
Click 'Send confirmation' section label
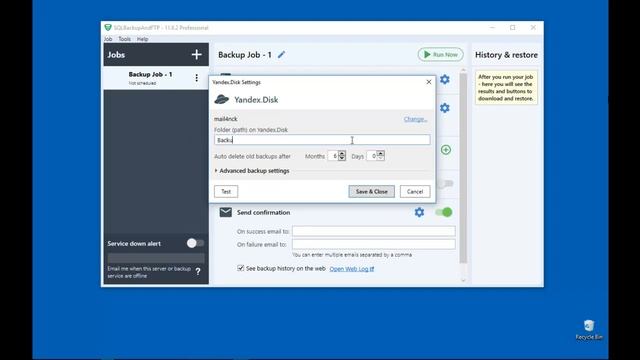pyautogui.click(x=263, y=212)
